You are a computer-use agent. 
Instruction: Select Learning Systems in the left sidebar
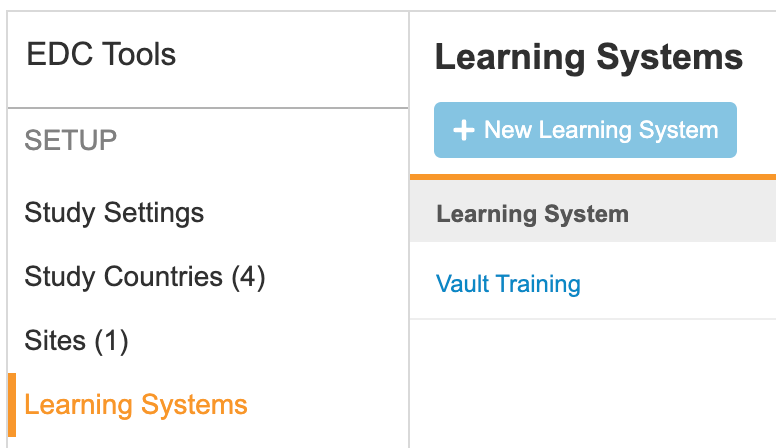pos(136,405)
